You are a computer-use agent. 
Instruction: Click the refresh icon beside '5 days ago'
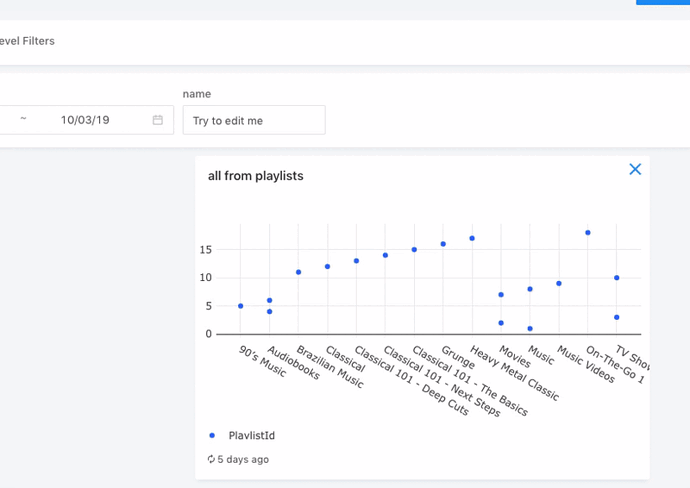point(211,459)
